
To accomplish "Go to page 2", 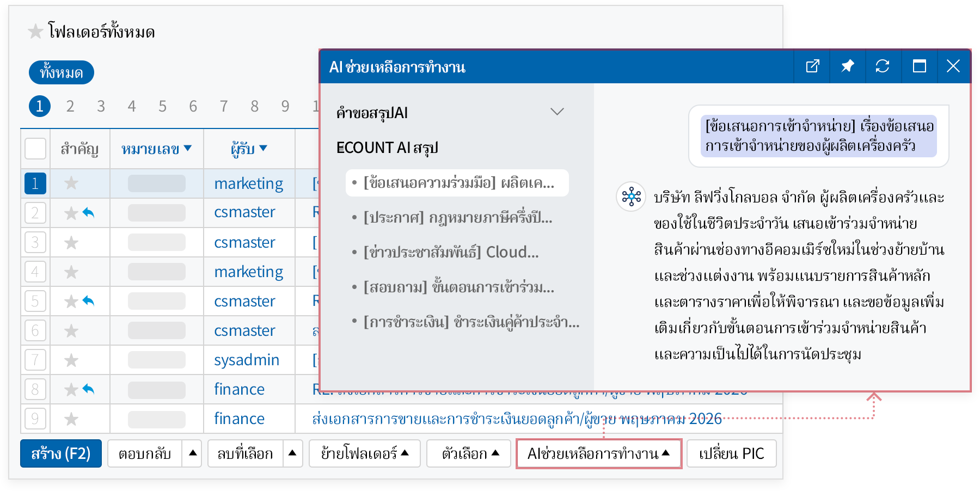I will point(70,106).
